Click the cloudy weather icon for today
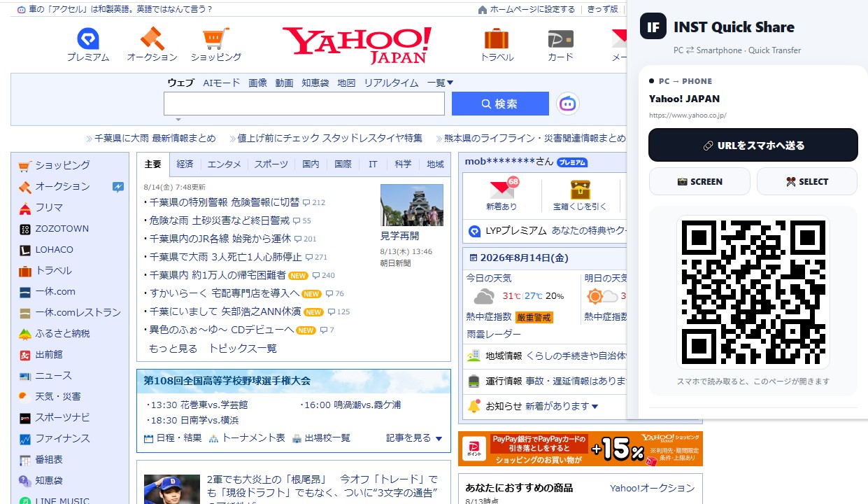This screenshot has height=504, width=868. click(x=484, y=296)
